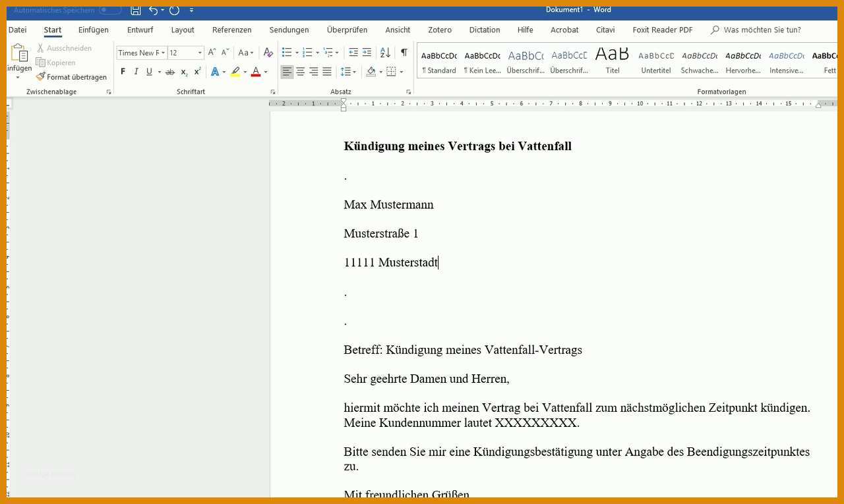Switch to the Einfügen ribbon tab
Viewport: 844px width, 504px height.
(x=93, y=30)
